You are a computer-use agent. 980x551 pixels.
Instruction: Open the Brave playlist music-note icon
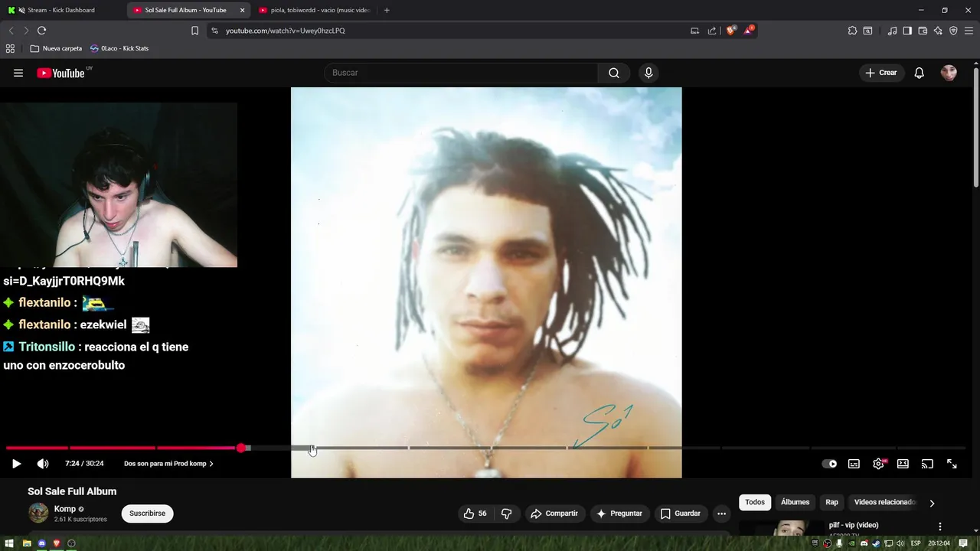pos(892,31)
